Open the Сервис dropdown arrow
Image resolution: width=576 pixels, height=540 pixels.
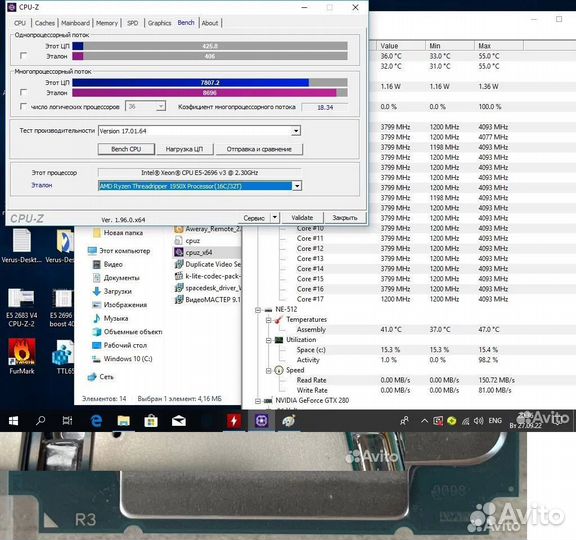(275, 217)
